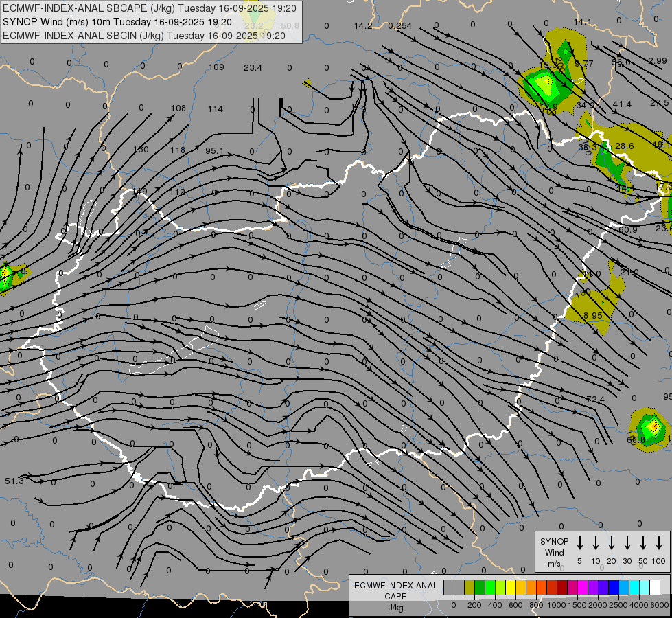Click the 'SYNOP Wind m/s' legend label
Viewport: 672px width, 618px height.
554,552
